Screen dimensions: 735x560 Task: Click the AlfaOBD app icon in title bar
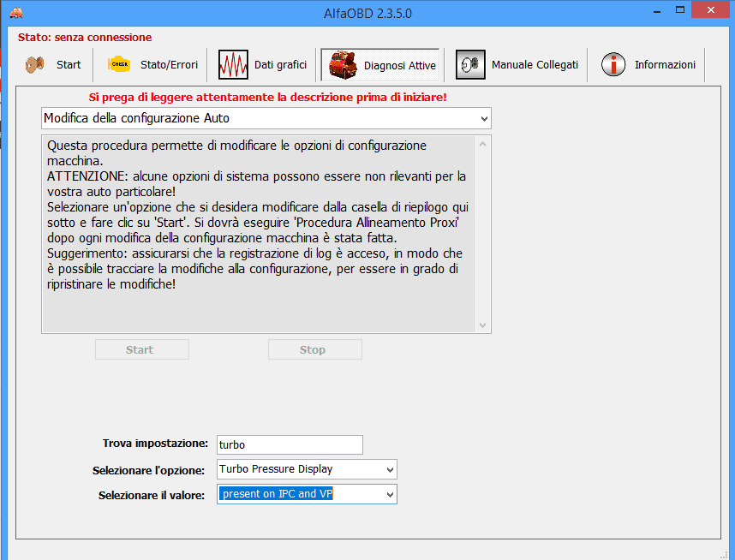[16, 13]
